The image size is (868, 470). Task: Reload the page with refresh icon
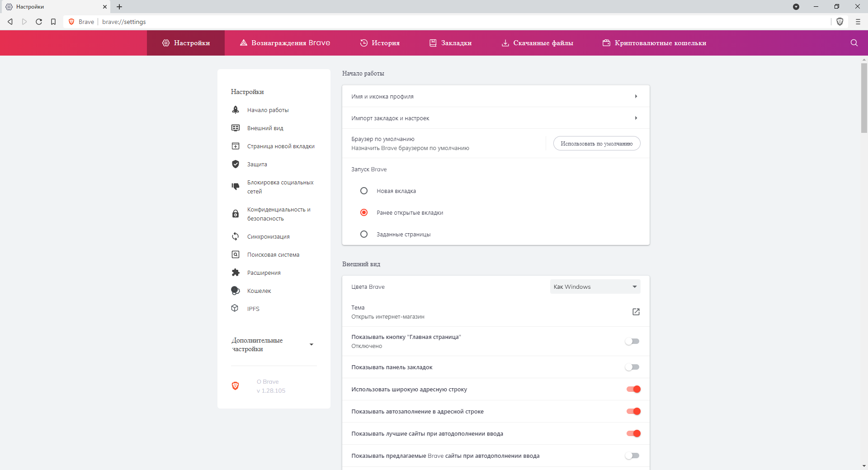pos(39,22)
